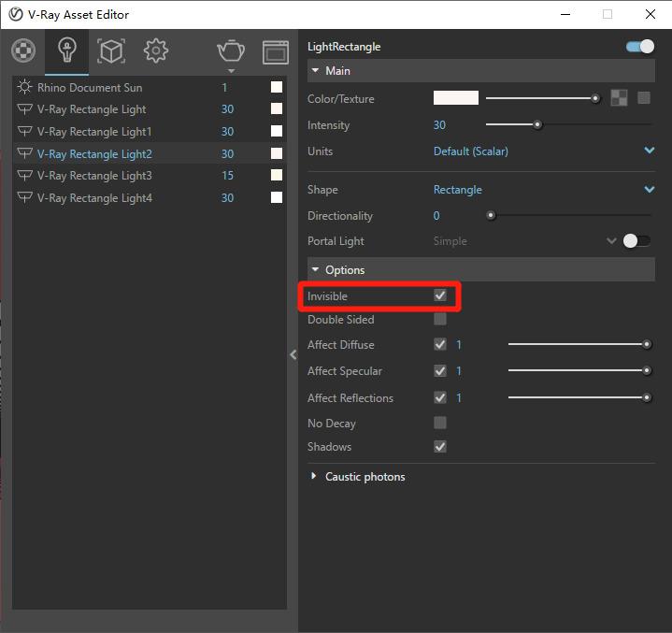Click intensity value 1 of Rhino Document Sun
Screen dimensions: 672x633
point(224,88)
